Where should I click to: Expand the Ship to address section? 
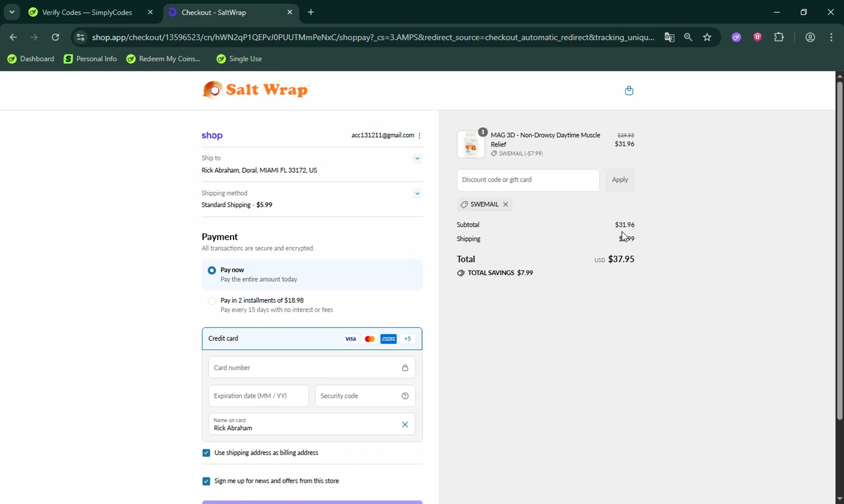point(417,159)
